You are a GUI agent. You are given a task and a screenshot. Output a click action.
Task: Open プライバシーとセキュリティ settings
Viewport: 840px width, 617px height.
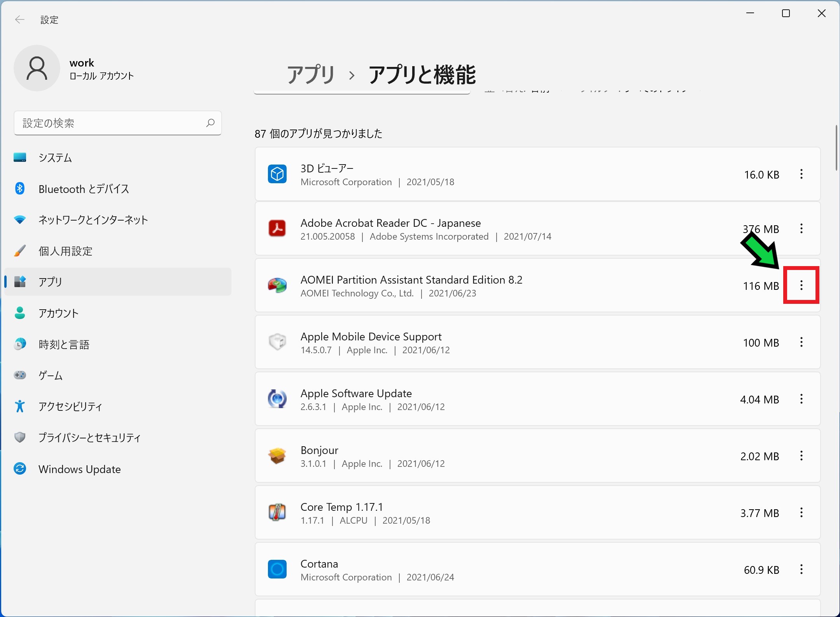pos(118,438)
